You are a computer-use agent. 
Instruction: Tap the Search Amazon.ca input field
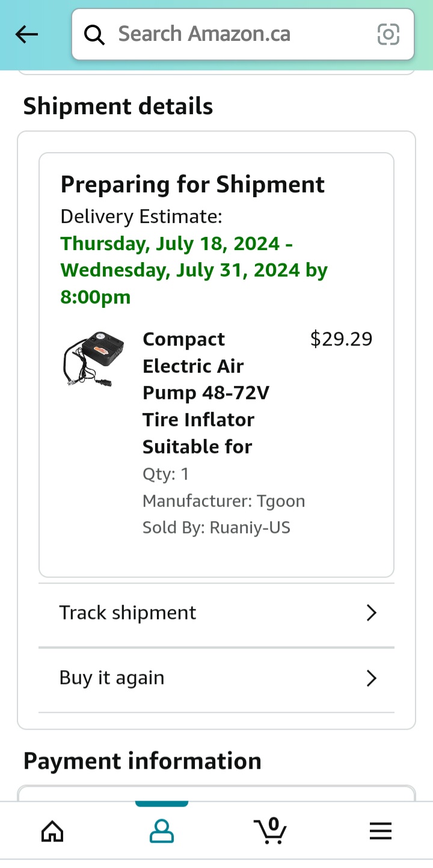(204, 34)
